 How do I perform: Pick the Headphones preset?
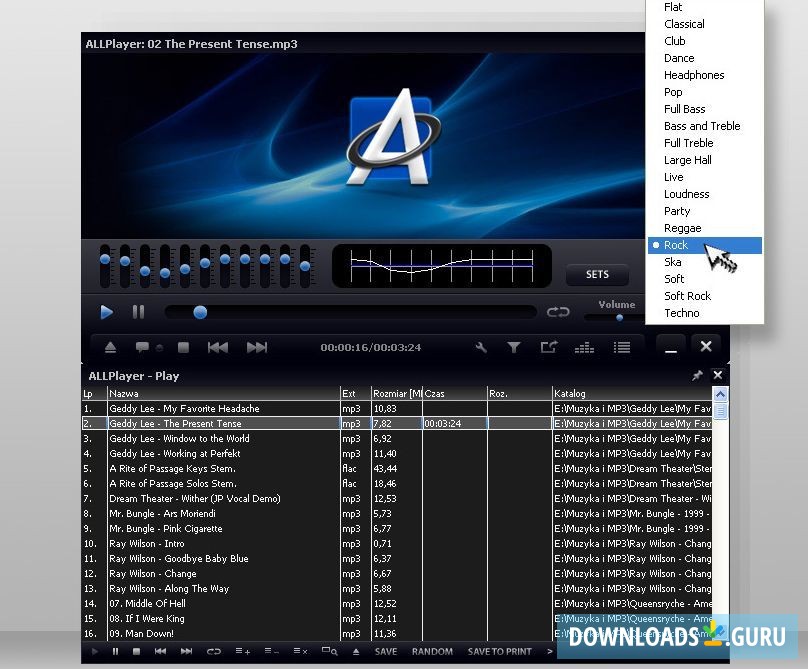coord(704,75)
